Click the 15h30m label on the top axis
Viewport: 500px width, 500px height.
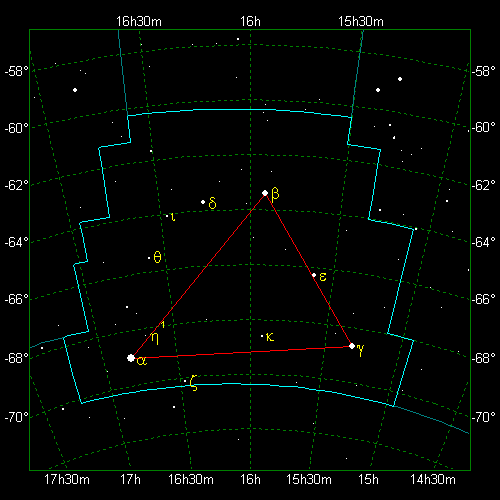tap(361, 22)
